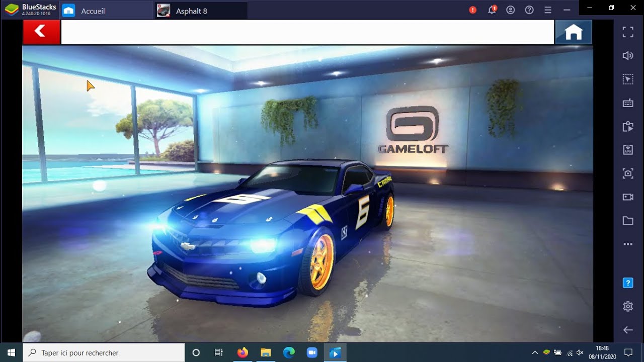
Task: Unmute via the speaker tray icon
Action: (580, 352)
